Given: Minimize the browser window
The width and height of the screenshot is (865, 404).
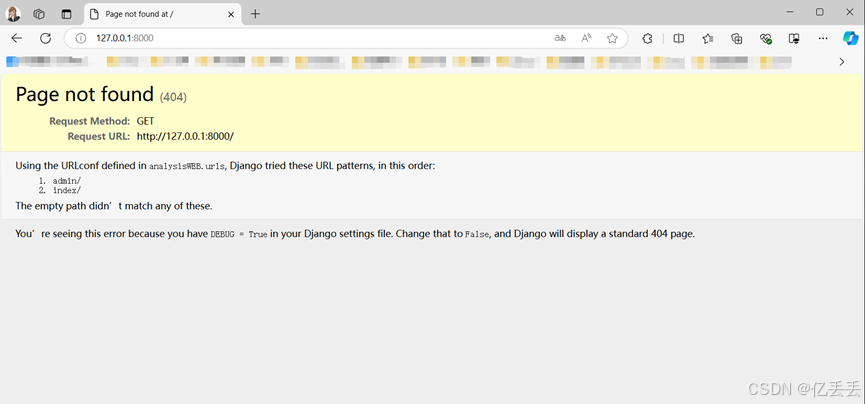Looking at the screenshot, I should (791, 12).
